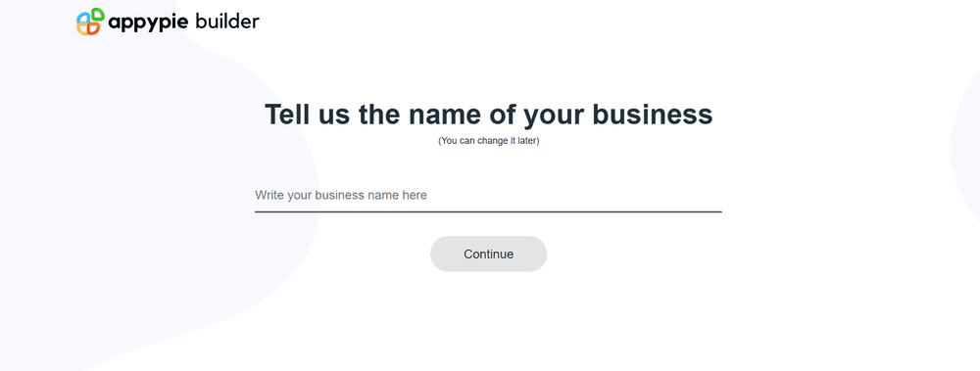980x371 pixels.
Task: Click the green petal of the logo
Action: pyautogui.click(x=97, y=15)
